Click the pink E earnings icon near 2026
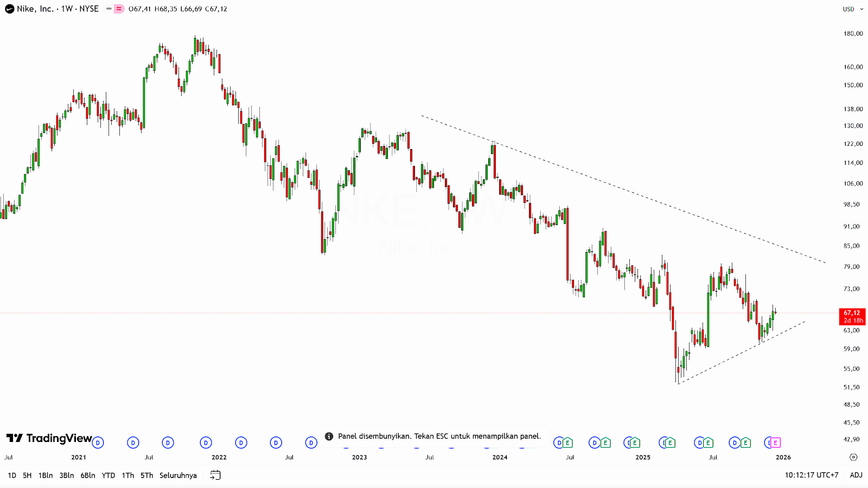This screenshot has width=868, height=488. click(x=775, y=442)
